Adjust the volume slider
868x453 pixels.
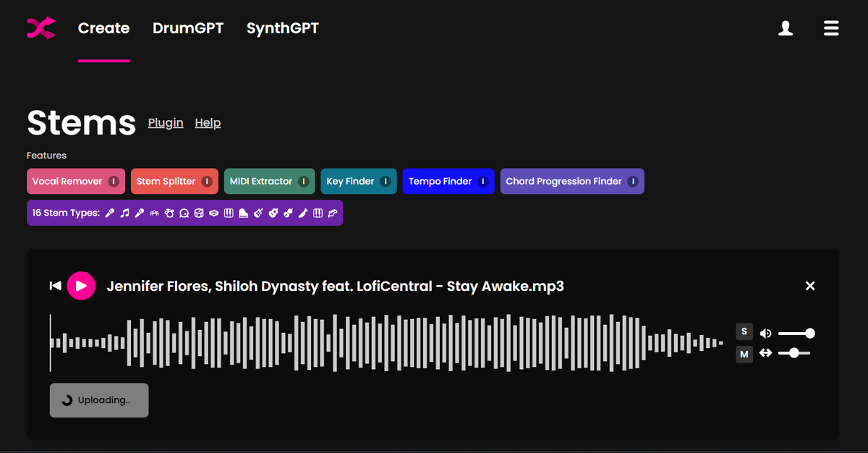click(796, 334)
